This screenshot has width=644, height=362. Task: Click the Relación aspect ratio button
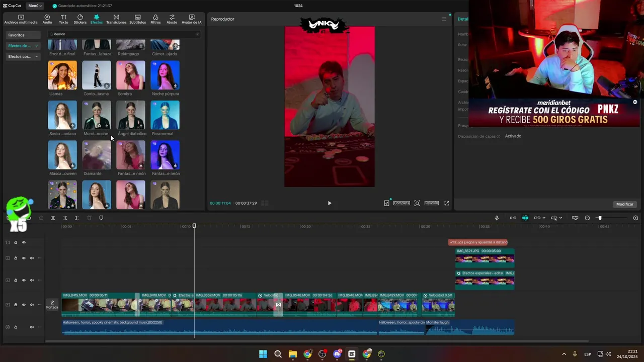pyautogui.click(x=432, y=203)
